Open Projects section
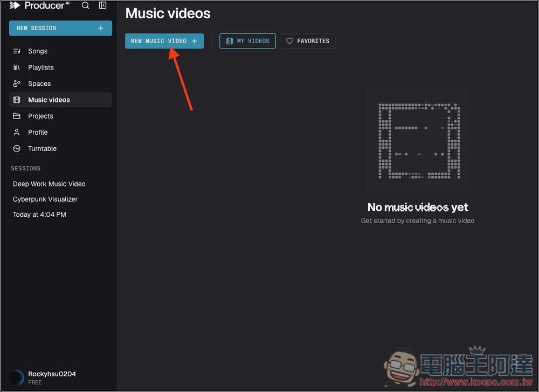Viewport: 539px width, 392px height. coord(60,116)
